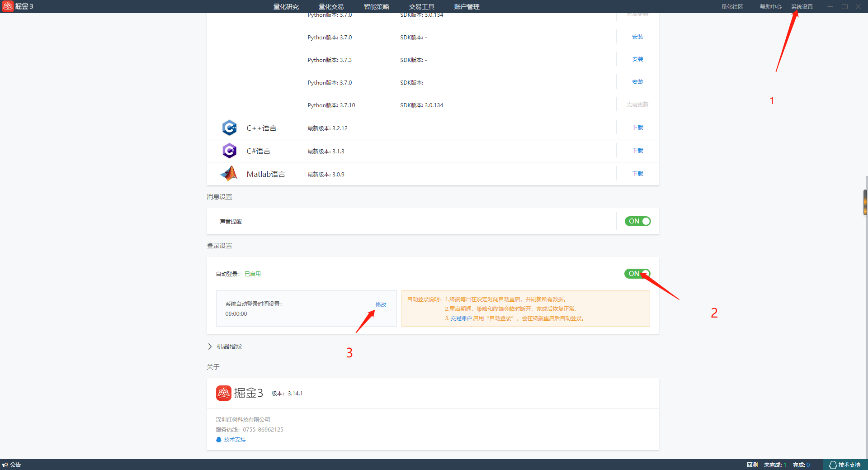The image size is (868, 470).
Task: Click the 版本: 3.14.1 text
Action: (x=287, y=394)
